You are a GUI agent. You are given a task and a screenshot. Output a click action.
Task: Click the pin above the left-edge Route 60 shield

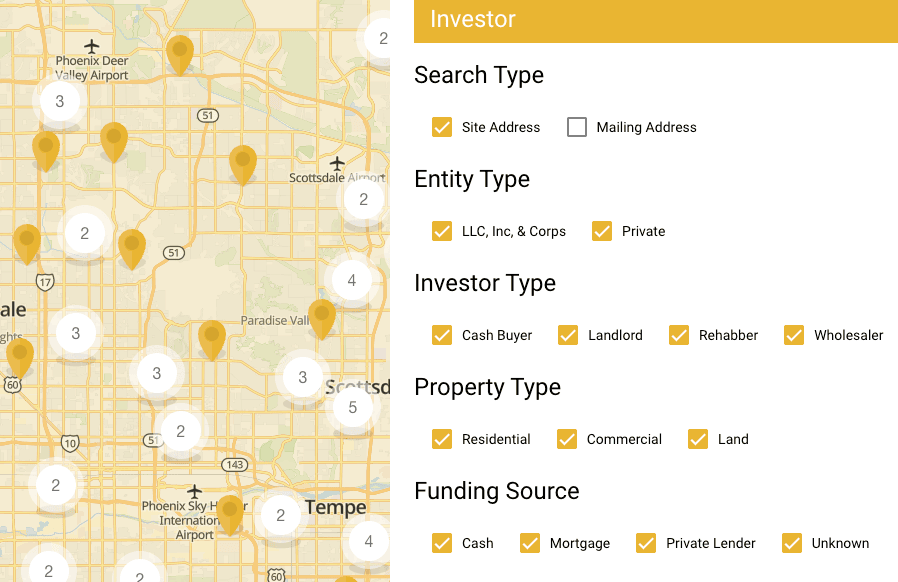tap(20, 355)
